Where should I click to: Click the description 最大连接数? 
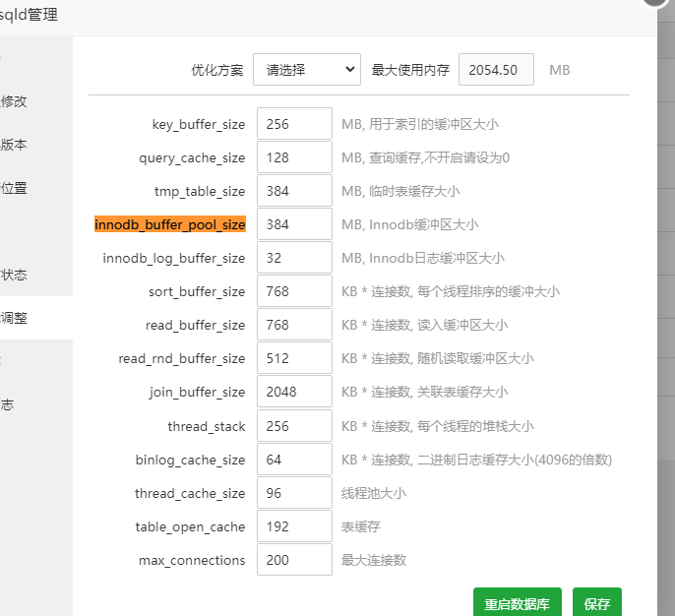pyautogui.click(x=374, y=560)
